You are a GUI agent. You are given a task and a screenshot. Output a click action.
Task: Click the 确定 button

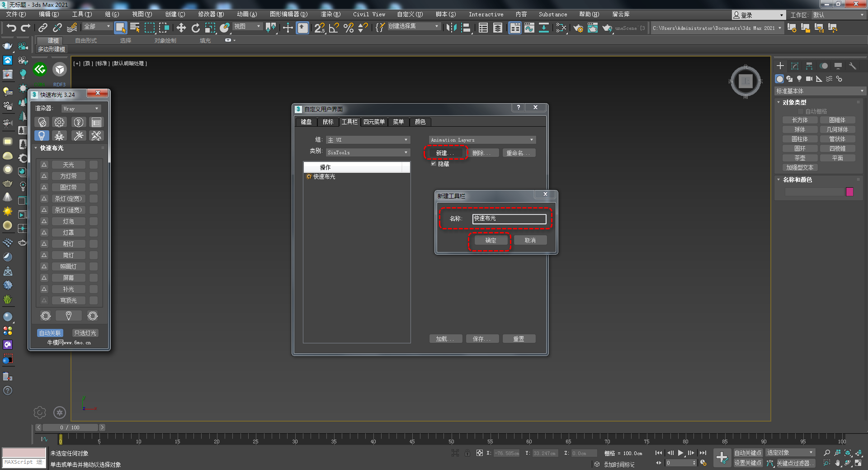(x=491, y=240)
